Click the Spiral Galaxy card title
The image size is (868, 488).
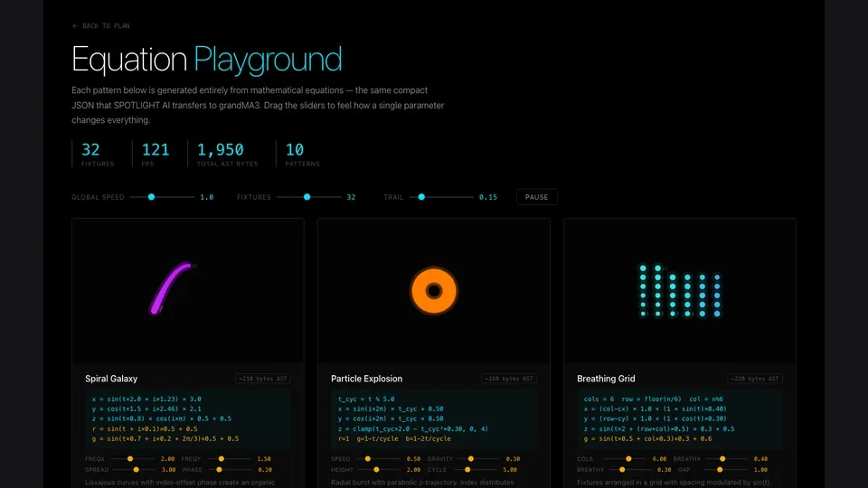[x=111, y=379]
